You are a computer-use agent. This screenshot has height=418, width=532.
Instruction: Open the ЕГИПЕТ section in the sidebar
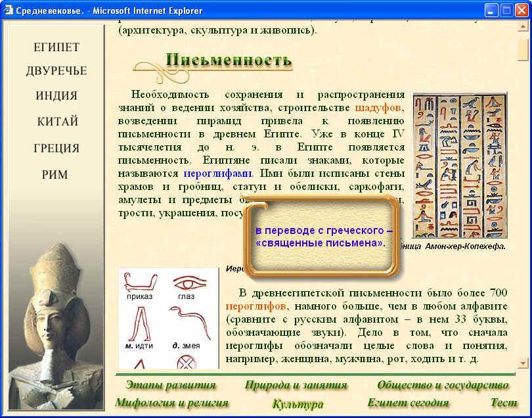point(56,47)
